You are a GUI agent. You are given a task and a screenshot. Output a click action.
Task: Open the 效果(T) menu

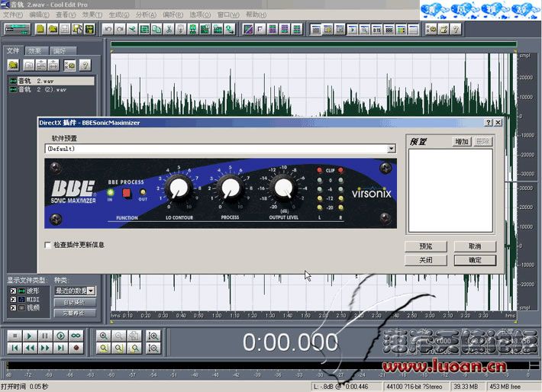[x=92, y=14]
